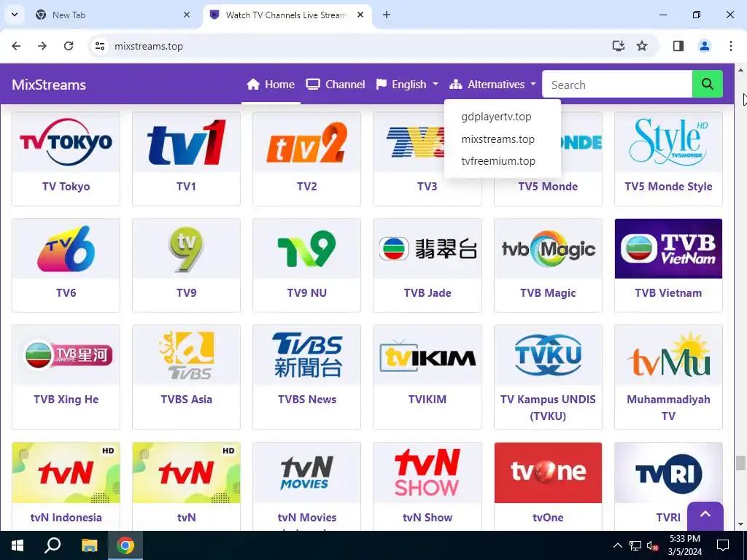
Task: Switch to the New Tab browser tab
Action: (x=112, y=15)
